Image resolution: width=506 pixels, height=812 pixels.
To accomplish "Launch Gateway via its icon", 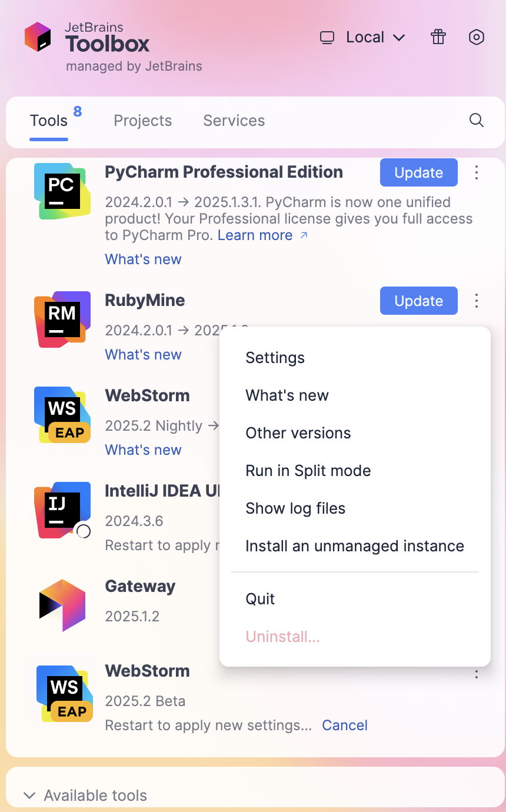I will (x=62, y=604).
